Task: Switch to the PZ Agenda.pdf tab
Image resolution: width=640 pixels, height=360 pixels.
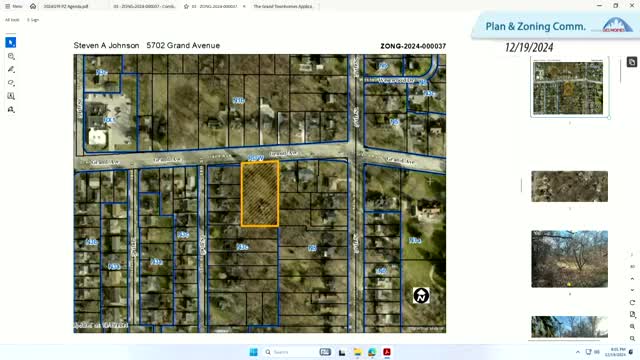Action: (x=66, y=7)
